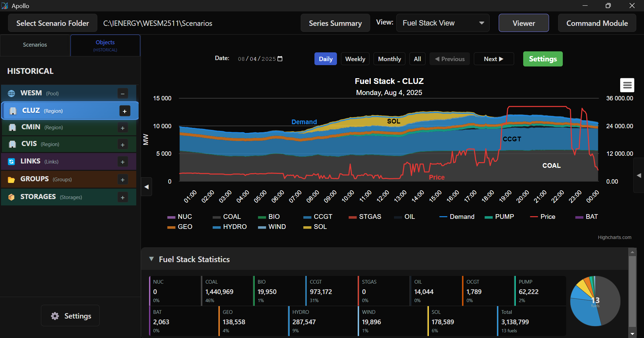Collapse the left sidebar with arrow handle
The height and width of the screenshot is (338, 644).
[x=147, y=187]
